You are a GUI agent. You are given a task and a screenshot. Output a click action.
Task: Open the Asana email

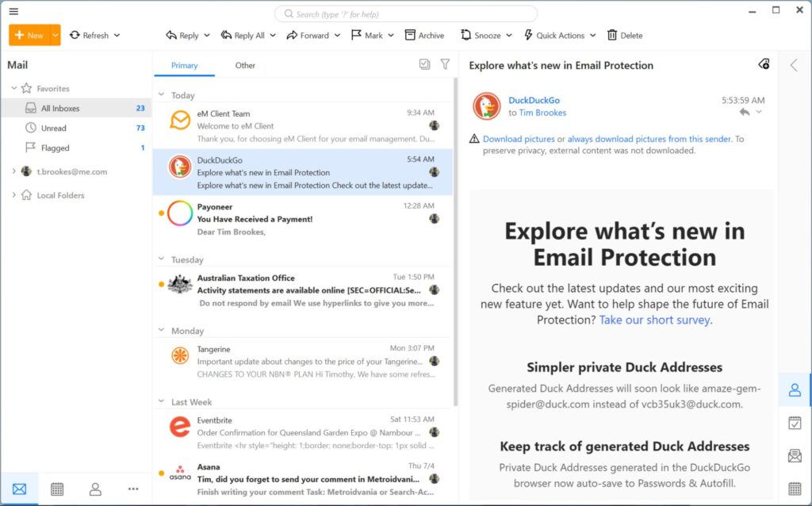pyautogui.click(x=303, y=479)
